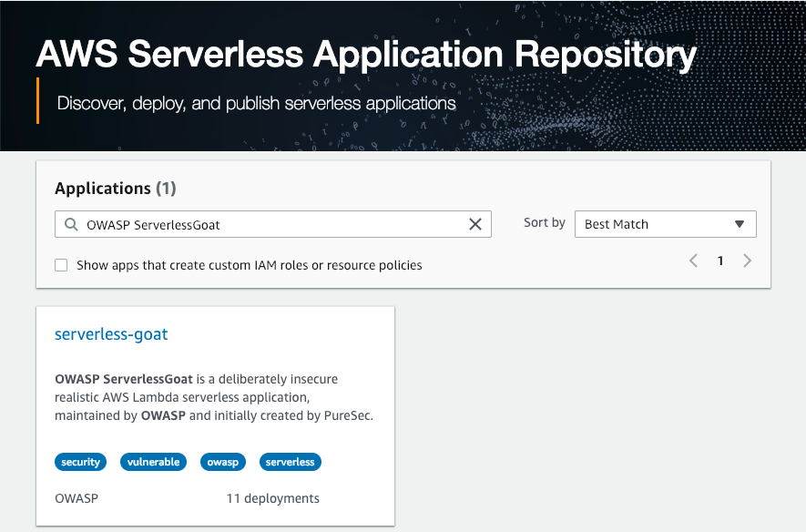Click the OWASP ServerlessGoat search field

point(273,224)
